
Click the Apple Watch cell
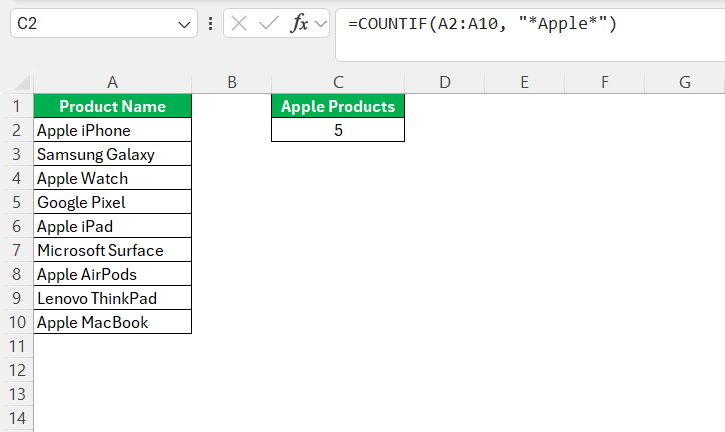(112, 178)
